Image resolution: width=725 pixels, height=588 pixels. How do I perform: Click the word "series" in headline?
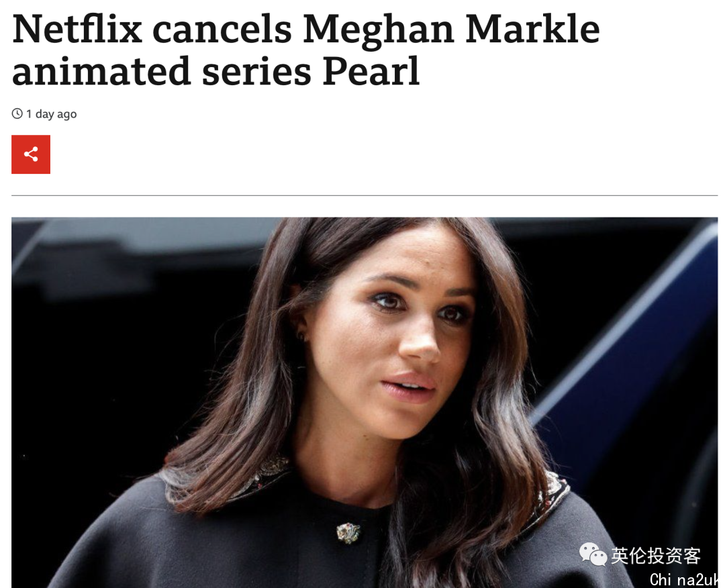[x=256, y=71]
